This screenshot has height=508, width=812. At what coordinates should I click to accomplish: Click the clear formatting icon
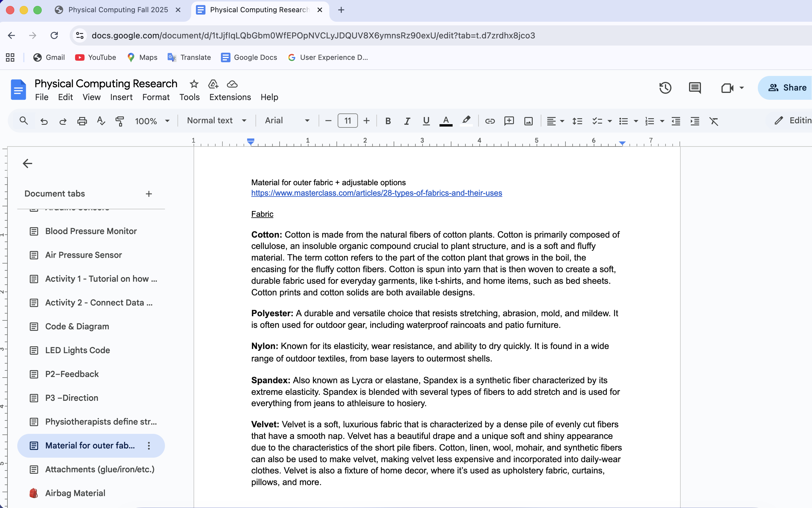(713, 121)
